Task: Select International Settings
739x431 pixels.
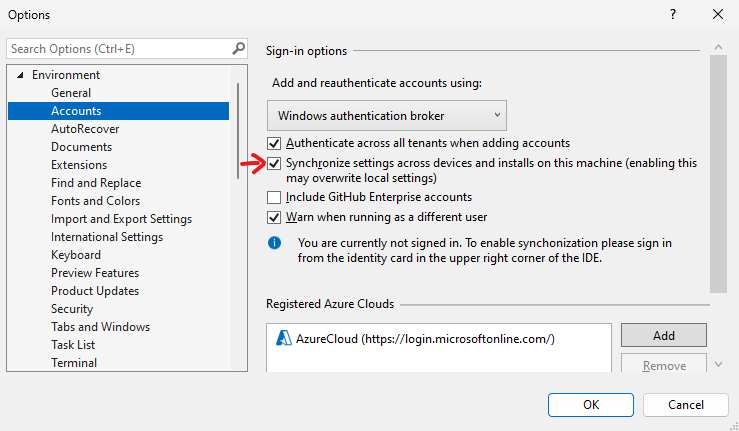Action: tap(107, 237)
